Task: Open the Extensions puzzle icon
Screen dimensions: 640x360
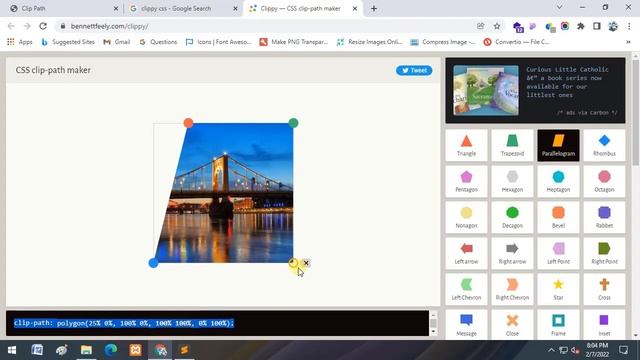Action: 580,26
